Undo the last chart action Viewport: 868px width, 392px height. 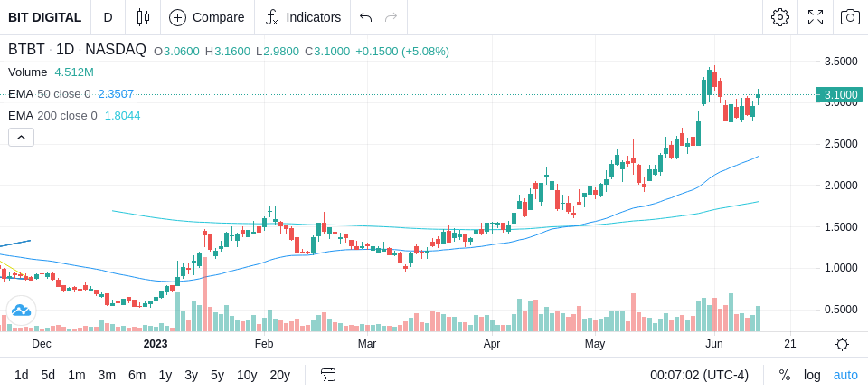tap(365, 17)
